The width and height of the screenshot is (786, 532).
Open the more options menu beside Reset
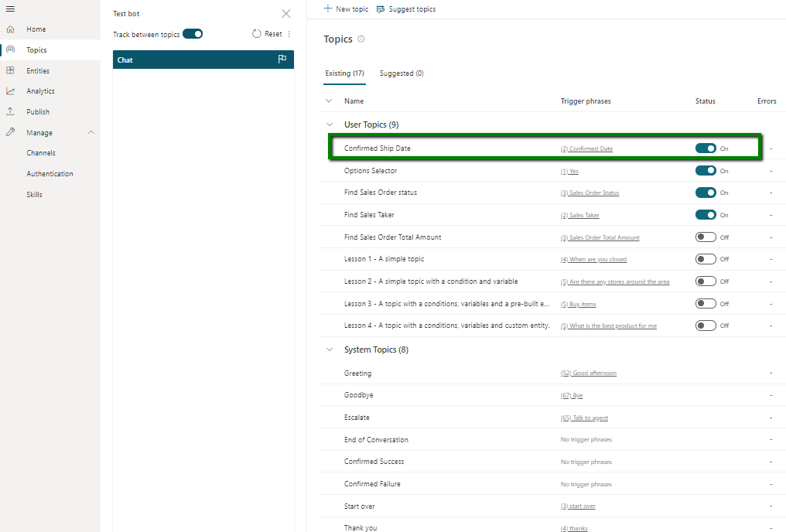point(289,34)
